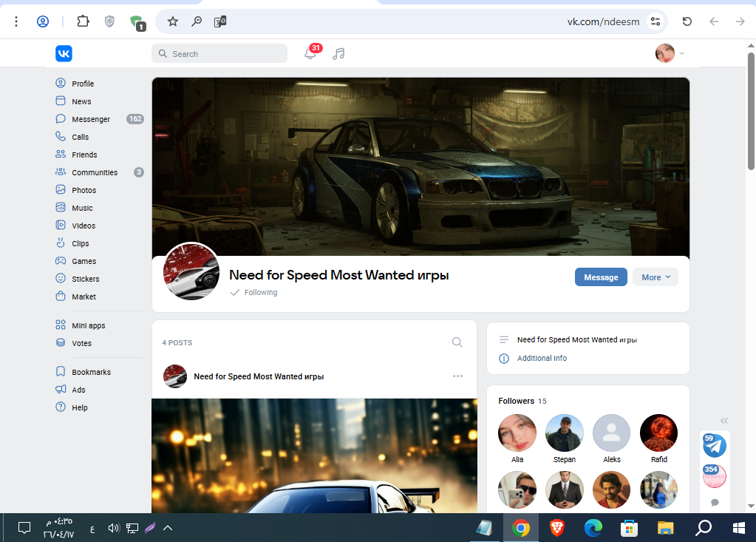Viewport: 756px width, 542px height.
Task: Open chat bubble with 354 badge
Action: [x=714, y=476]
